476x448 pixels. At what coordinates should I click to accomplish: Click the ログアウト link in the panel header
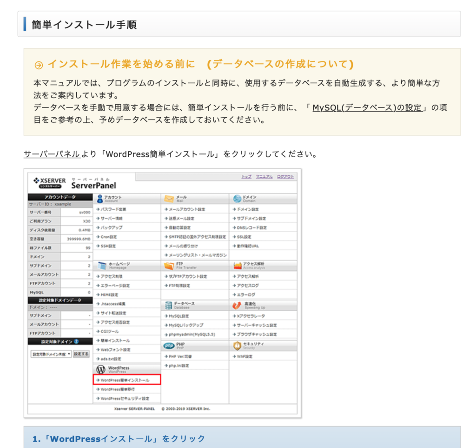(x=285, y=176)
